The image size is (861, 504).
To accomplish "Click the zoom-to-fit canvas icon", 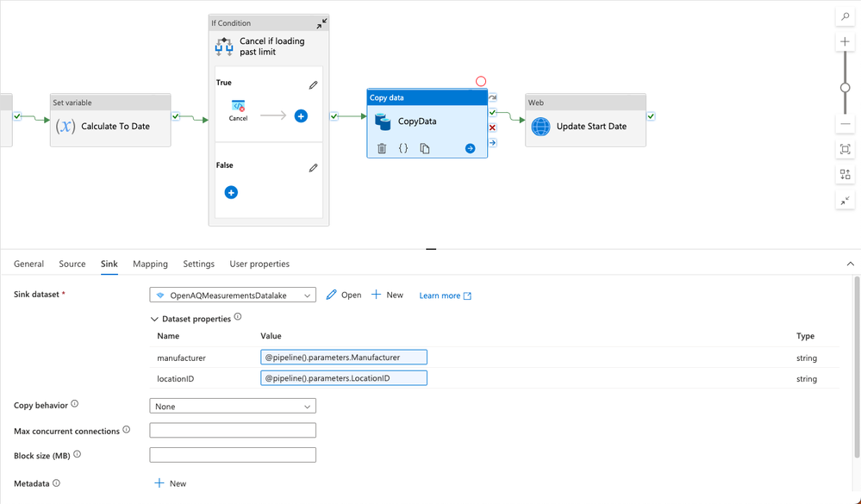I will coord(845,149).
